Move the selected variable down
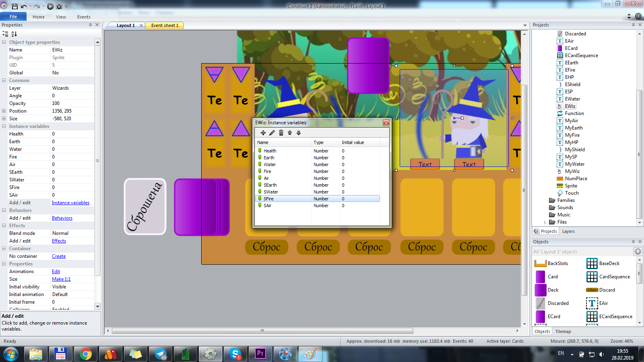Viewport: 644px width, 362px height. point(299,133)
